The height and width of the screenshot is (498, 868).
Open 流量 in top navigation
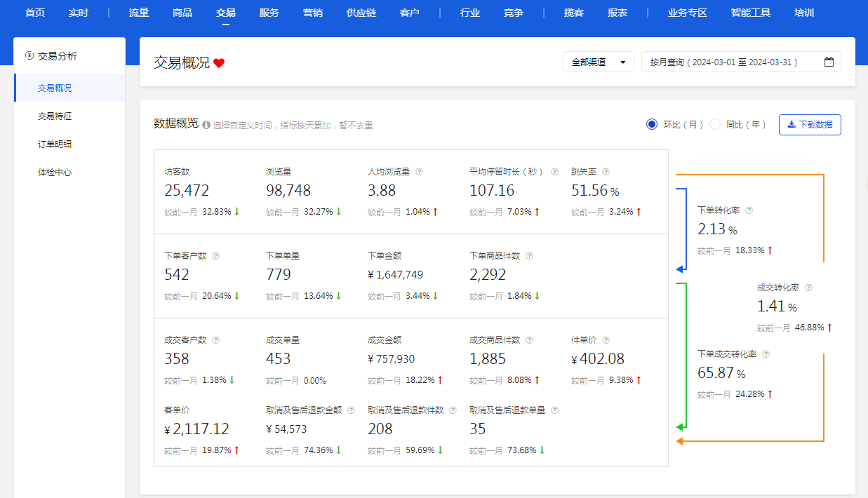coord(139,13)
